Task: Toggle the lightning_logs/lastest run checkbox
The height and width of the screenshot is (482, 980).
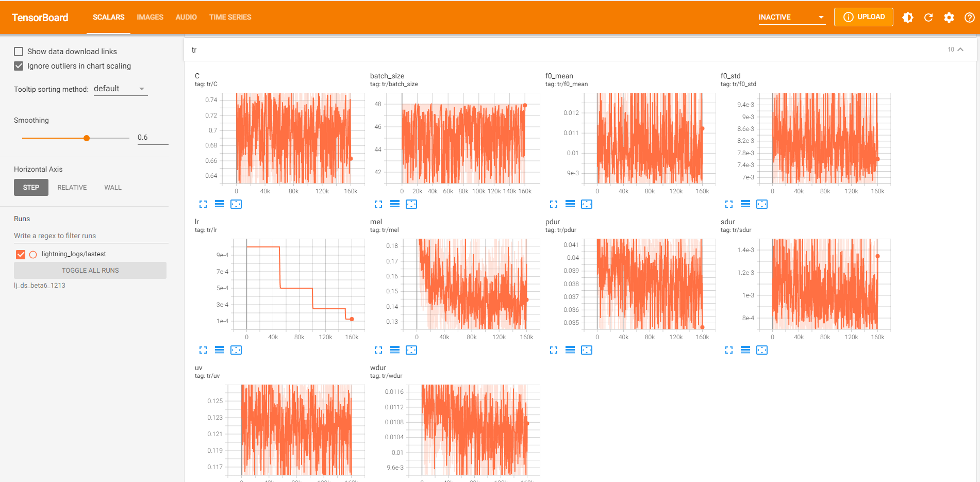Action: point(21,254)
